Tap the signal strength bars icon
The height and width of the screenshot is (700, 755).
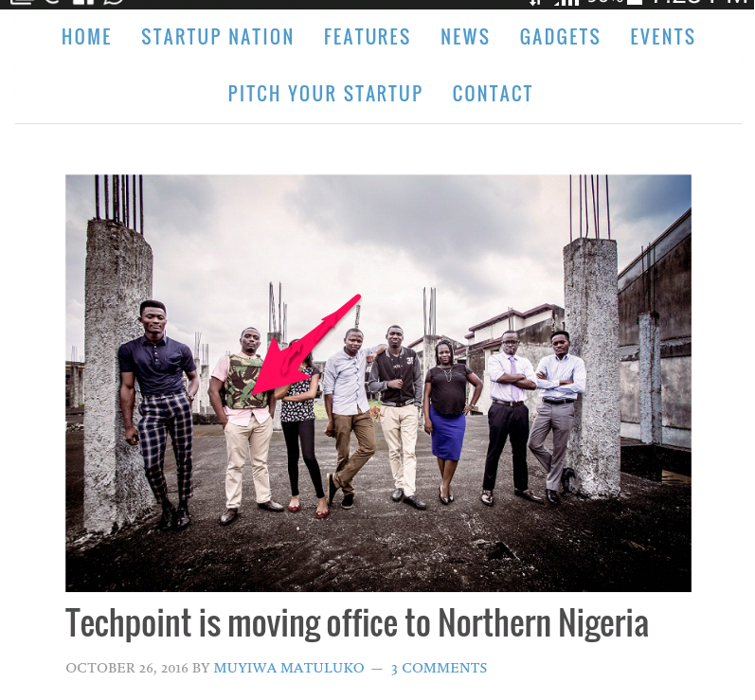click(567, 3)
